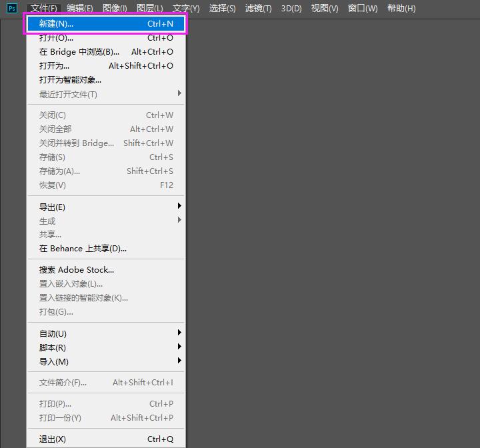The image size is (480, 448).
Task: Open the 图像(I) menu
Action: point(115,8)
